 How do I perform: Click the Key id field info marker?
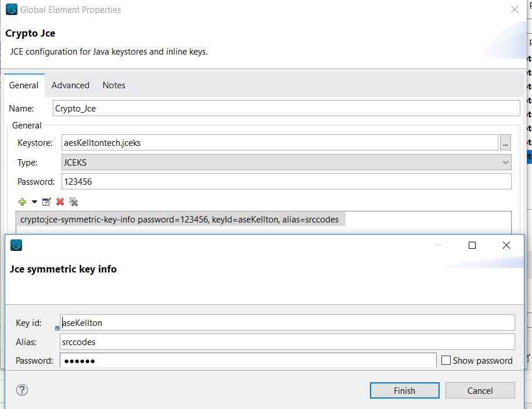57,328
